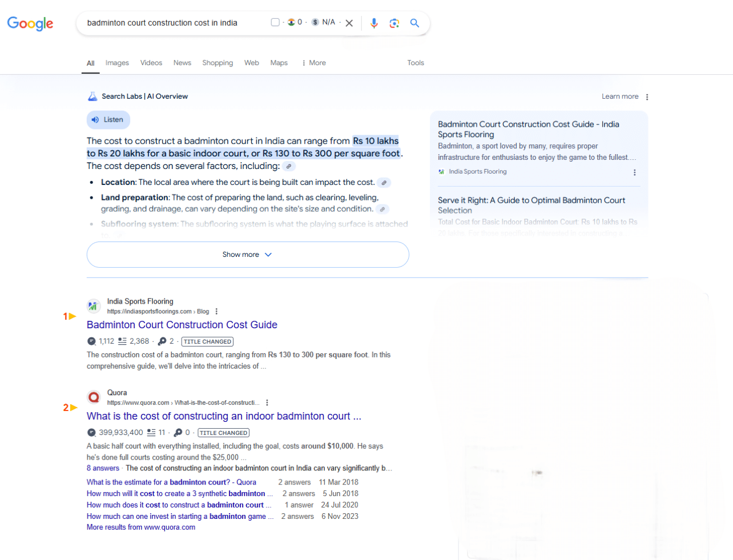Open options menu beside indiasportsfloorings.com URL
The width and height of the screenshot is (733, 560).
click(x=216, y=312)
